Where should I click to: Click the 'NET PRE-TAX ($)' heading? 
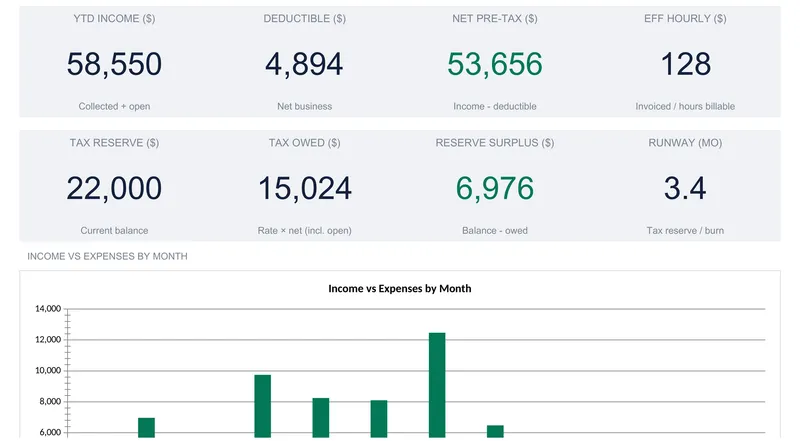point(494,19)
